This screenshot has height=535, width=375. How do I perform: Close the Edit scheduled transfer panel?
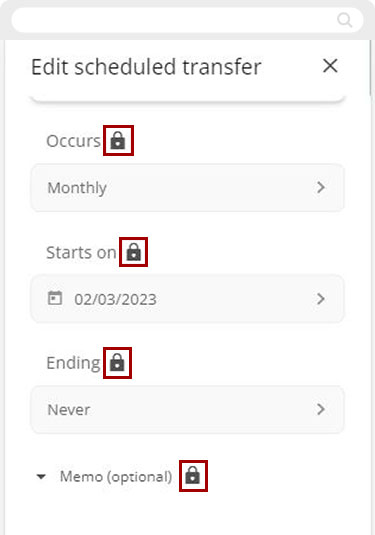tap(330, 66)
